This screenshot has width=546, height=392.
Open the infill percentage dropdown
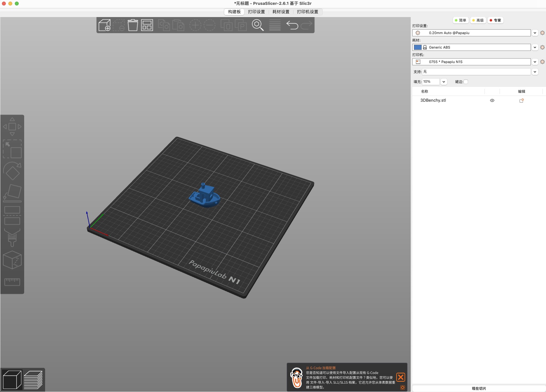[x=444, y=82]
